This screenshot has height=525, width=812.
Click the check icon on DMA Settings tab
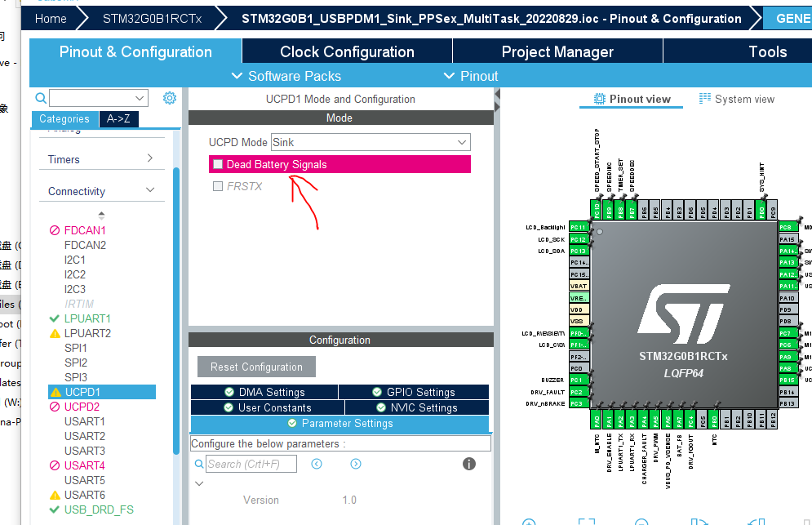[x=229, y=392]
